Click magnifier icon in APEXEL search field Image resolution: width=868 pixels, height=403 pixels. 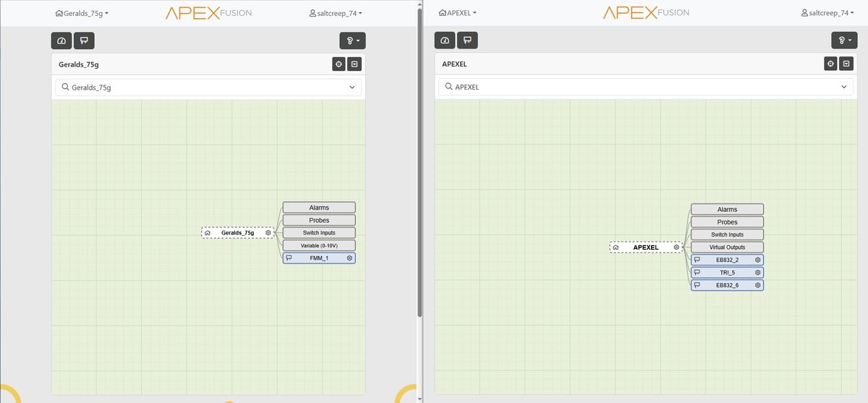click(x=448, y=87)
